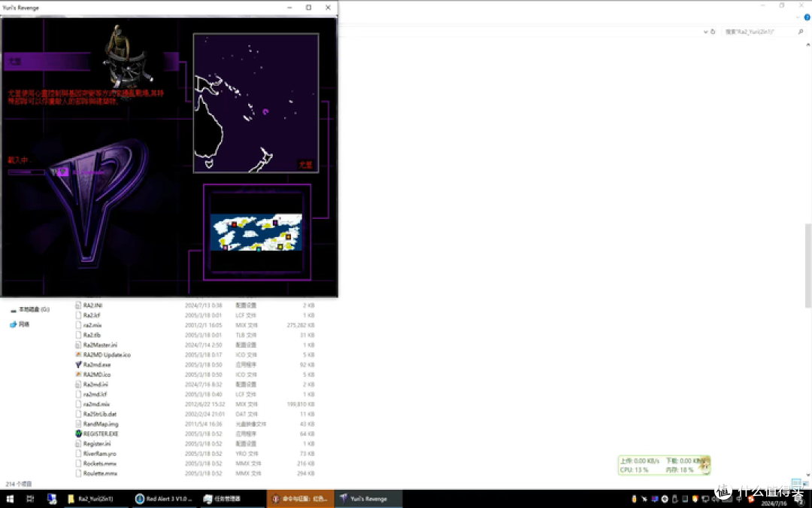Open local disk (G:) in navigation pane
The height and width of the screenshot is (508, 812).
(30, 309)
